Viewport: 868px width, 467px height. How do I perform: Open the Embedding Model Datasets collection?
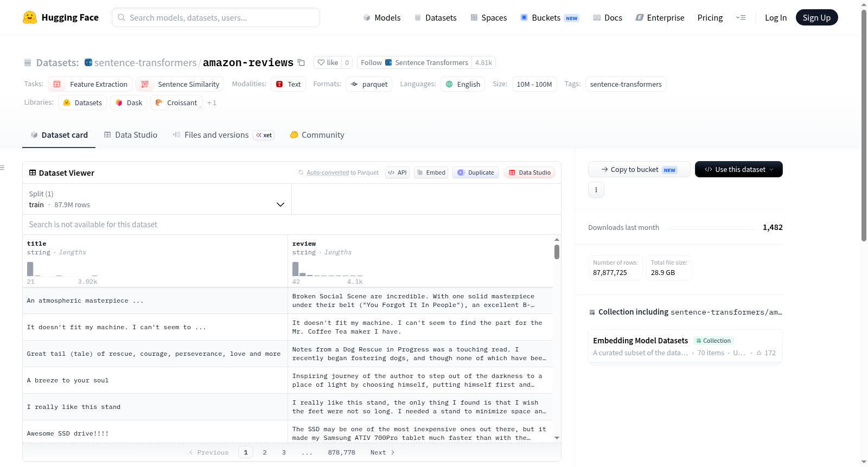point(685,347)
